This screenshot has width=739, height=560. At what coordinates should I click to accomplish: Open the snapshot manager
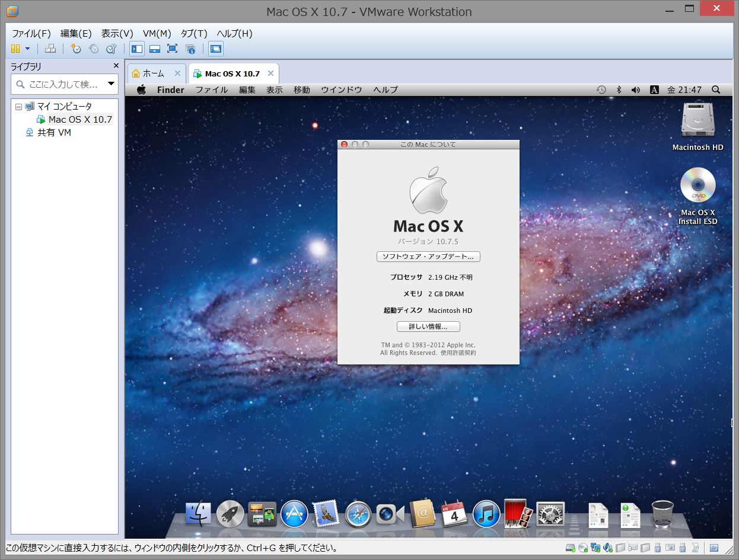coord(112,49)
